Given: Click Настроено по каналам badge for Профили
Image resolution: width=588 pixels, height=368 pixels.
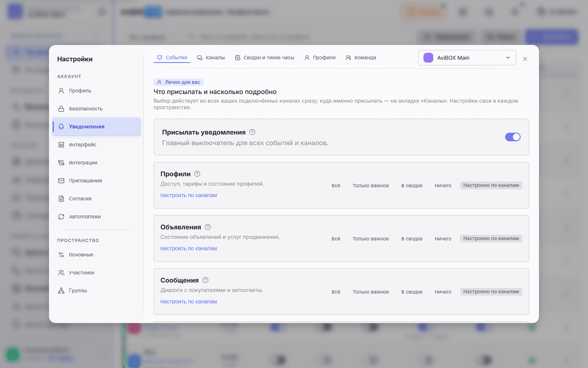Looking at the screenshot, I should [491, 185].
